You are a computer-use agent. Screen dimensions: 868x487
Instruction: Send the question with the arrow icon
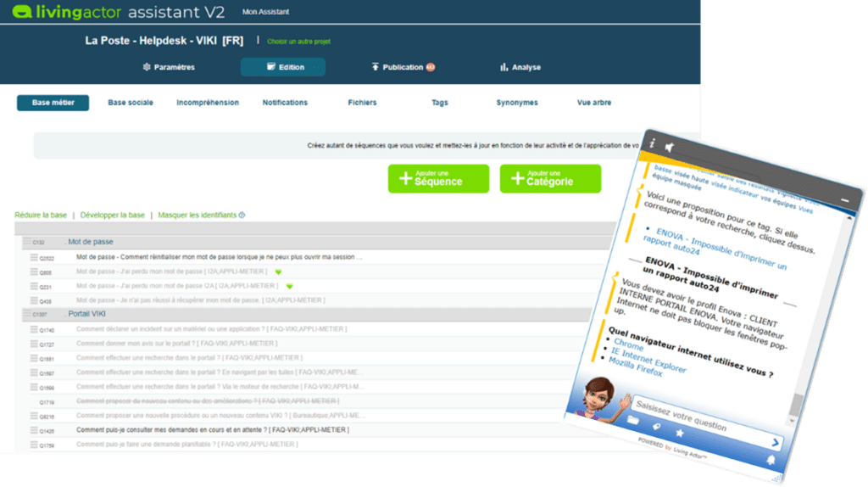point(775,442)
